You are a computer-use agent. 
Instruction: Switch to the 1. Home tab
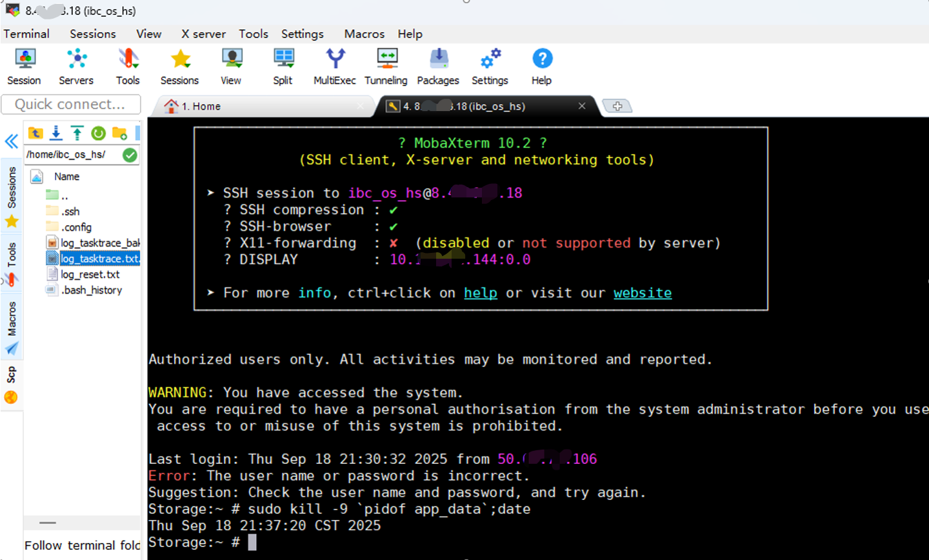pos(265,106)
